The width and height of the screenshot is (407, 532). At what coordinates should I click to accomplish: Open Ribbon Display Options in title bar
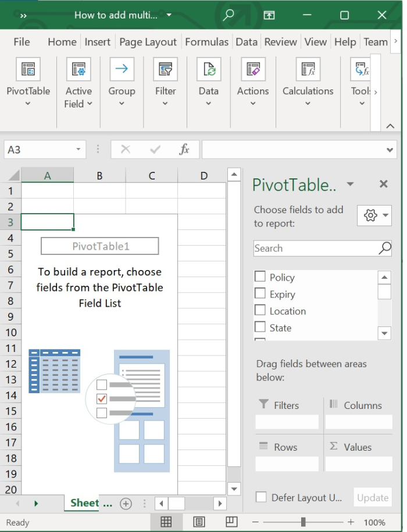point(269,15)
